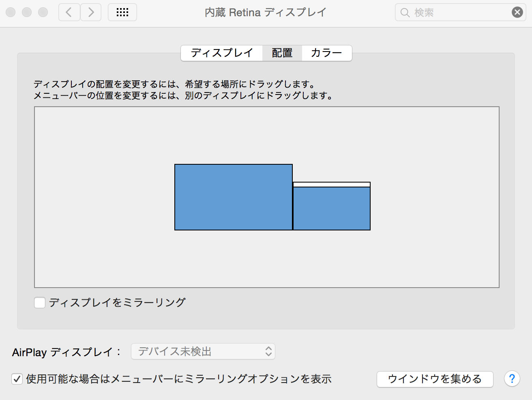The height and width of the screenshot is (400, 532).
Task: Show all preferences with grid icon
Action: pos(122,13)
